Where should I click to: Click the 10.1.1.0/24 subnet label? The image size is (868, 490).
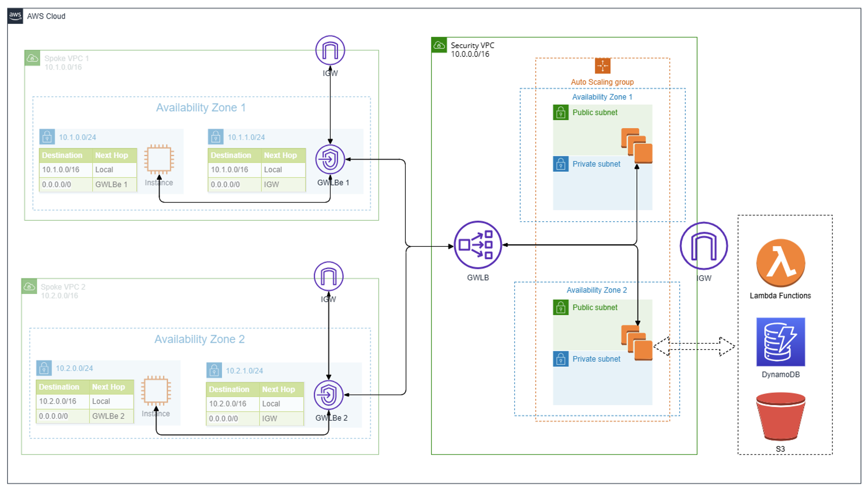(x=246, y=137)
